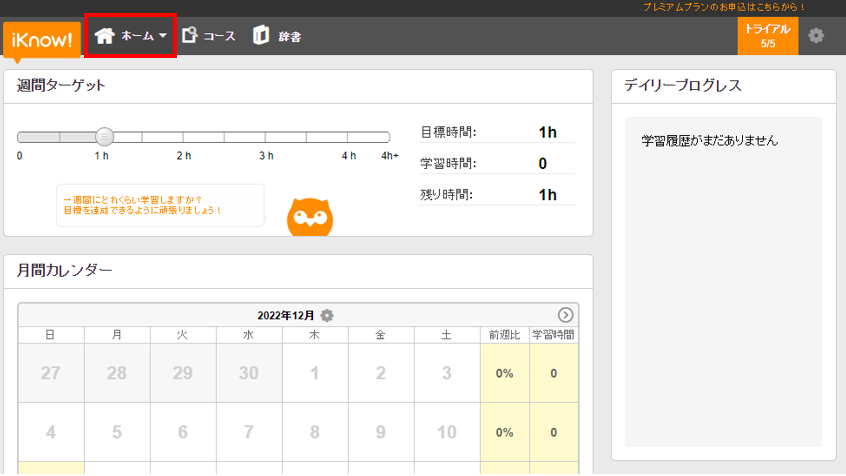Select December 1 in calendar

pyautogui.click(x=314, y=373)
